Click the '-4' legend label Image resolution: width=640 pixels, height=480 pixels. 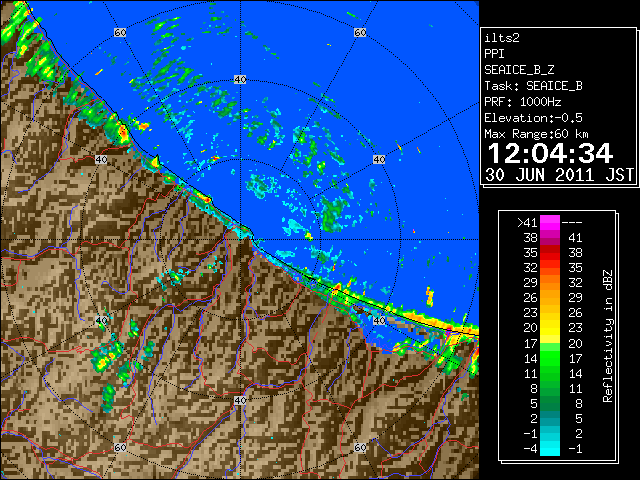(531, 449)
